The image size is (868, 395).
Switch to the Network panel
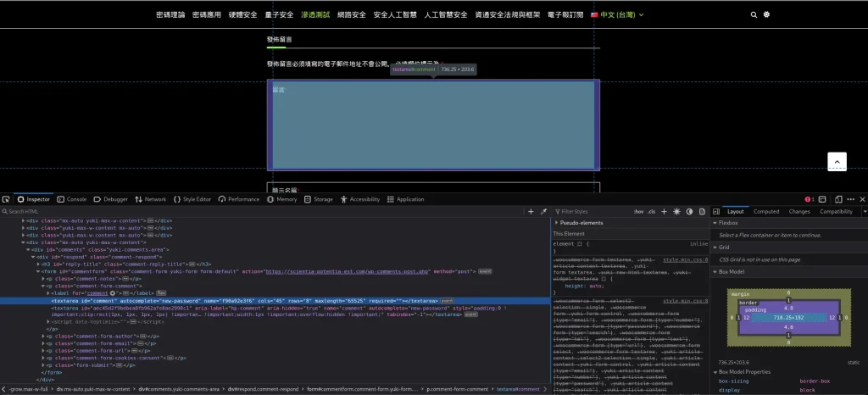tap(151, 199)
